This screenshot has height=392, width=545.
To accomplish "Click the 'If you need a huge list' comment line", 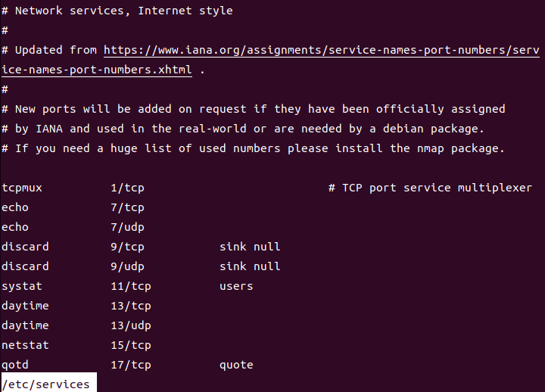I will click(253, 149).
